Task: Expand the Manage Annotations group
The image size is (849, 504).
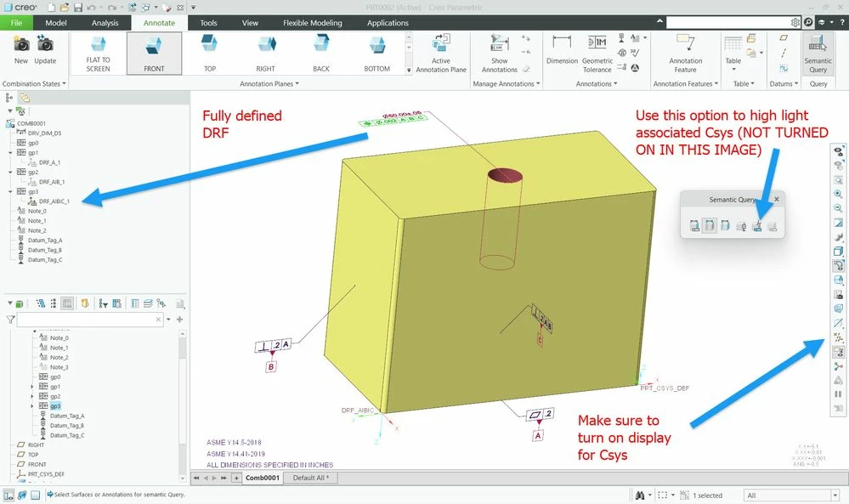Action: (x=507, y=84)
